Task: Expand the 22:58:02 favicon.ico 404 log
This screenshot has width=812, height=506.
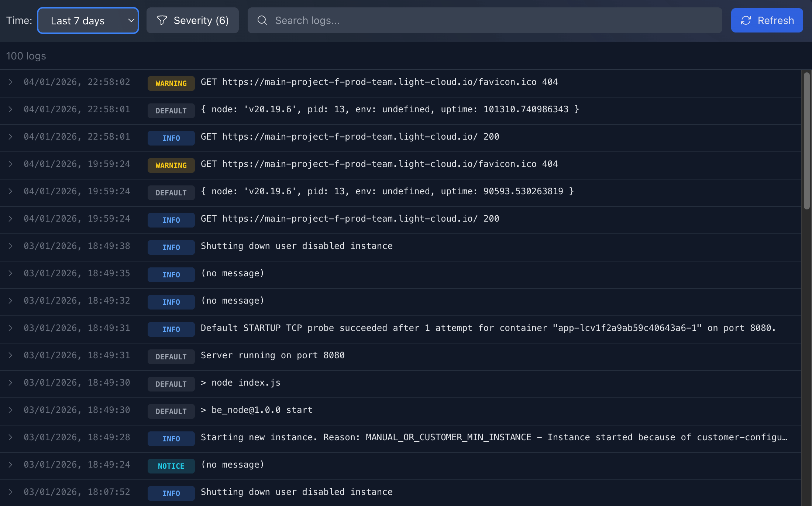Action: [10, 82]
